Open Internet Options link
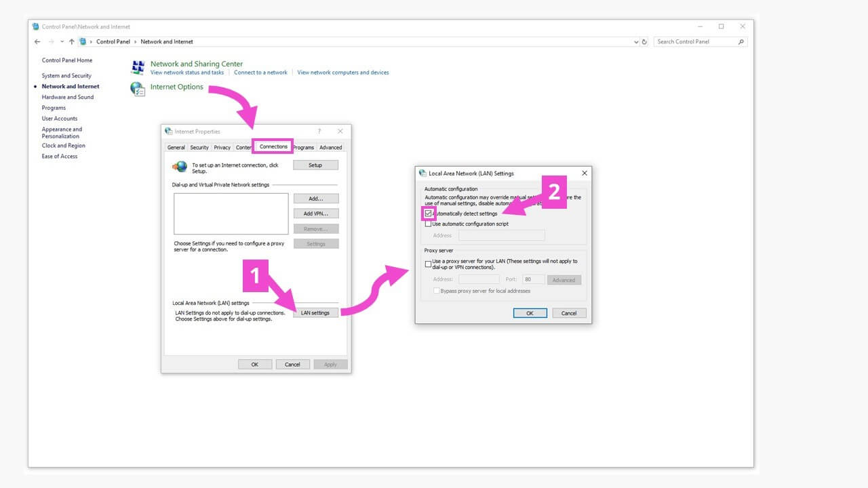868x488 pixels. pyautogui.click(x=177, y=87)
